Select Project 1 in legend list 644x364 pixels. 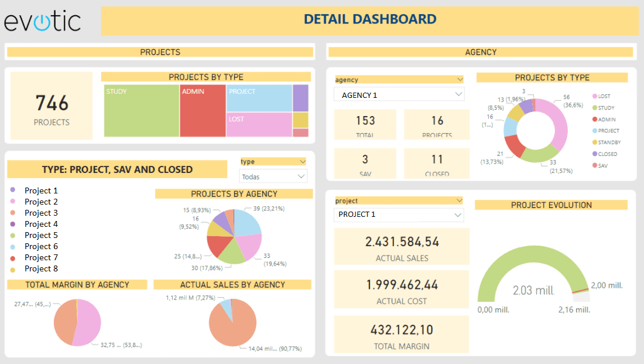[41, 190]
